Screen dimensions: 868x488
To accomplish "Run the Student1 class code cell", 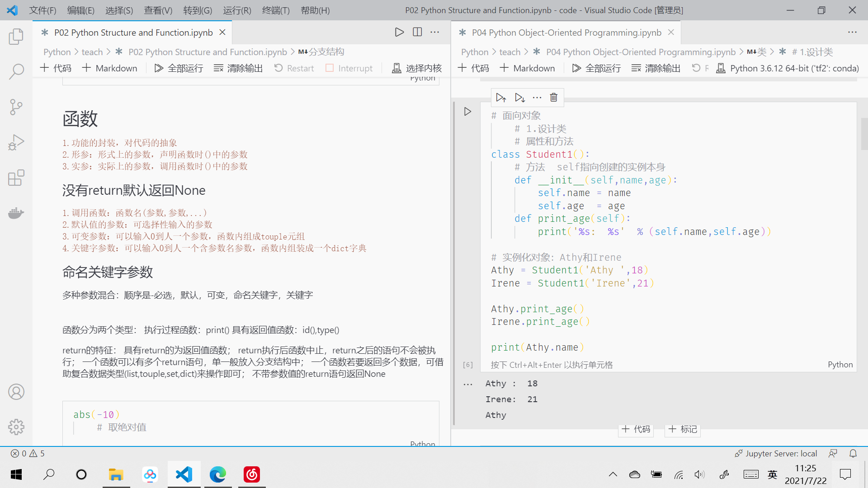I will [x=467, y=112].
